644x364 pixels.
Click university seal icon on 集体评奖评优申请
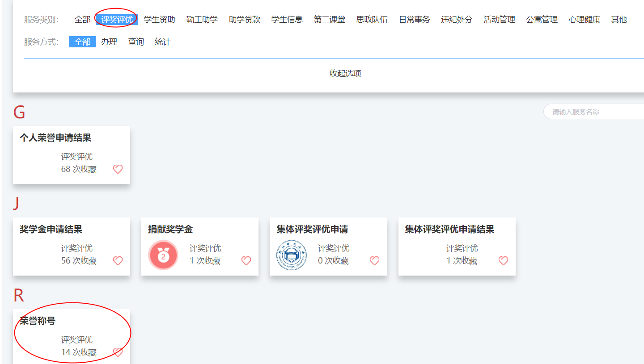(x=292, y=256)
